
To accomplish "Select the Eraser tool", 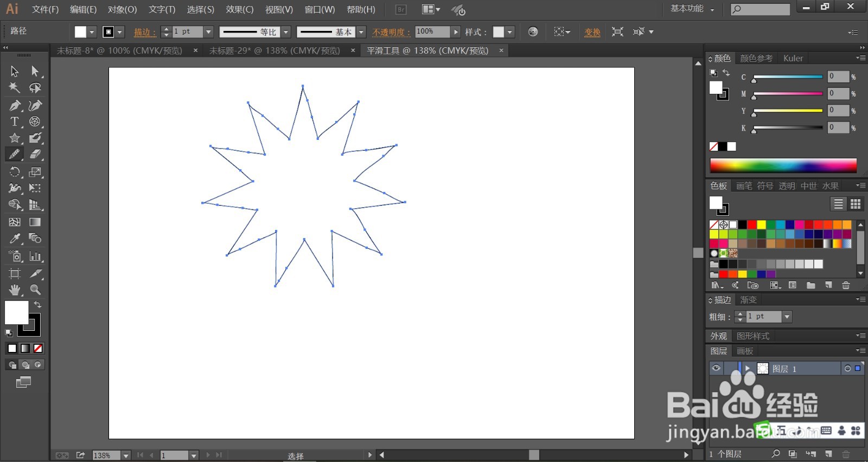I will point(35,154).
